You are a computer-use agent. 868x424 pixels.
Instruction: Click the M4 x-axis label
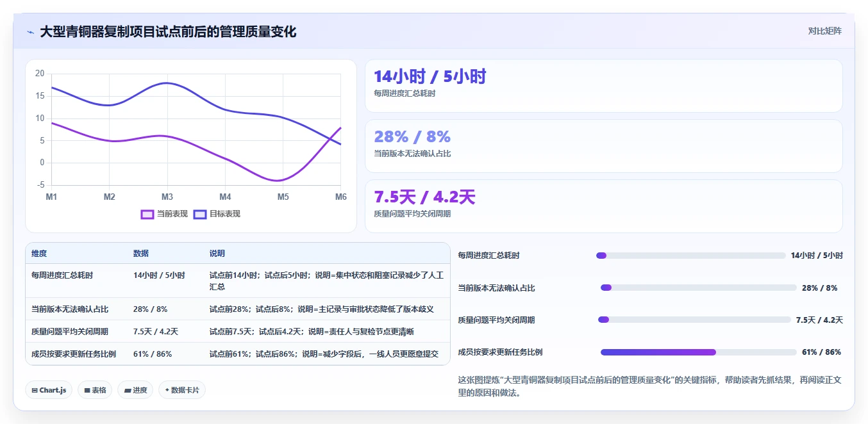[x=225, y=197]
